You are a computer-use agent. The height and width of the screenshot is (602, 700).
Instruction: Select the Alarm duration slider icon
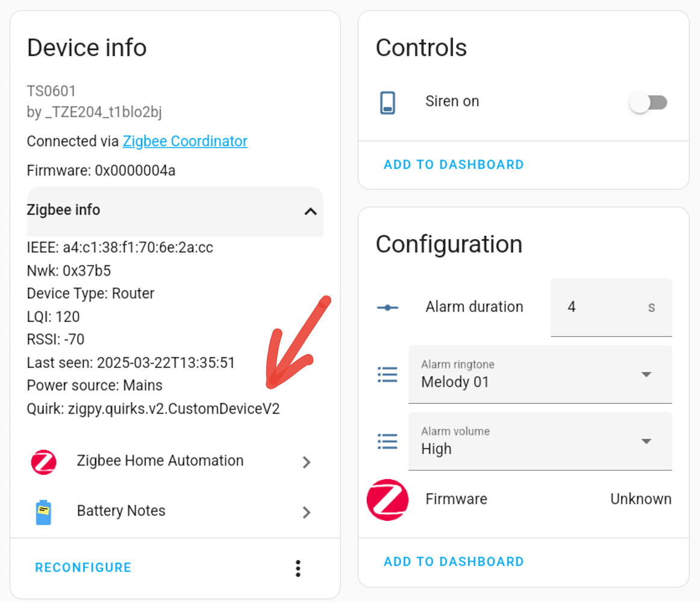pos(387,308)
